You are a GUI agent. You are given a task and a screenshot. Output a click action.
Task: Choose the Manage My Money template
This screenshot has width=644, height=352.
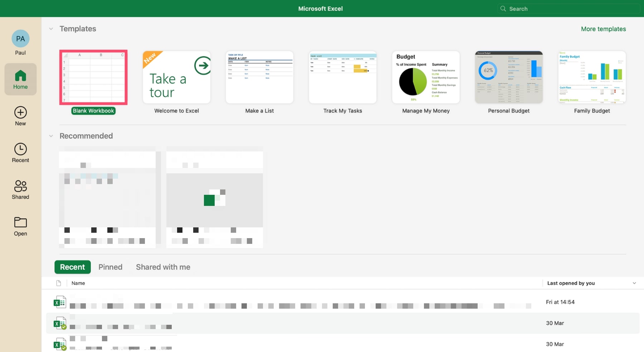point(426,77)
